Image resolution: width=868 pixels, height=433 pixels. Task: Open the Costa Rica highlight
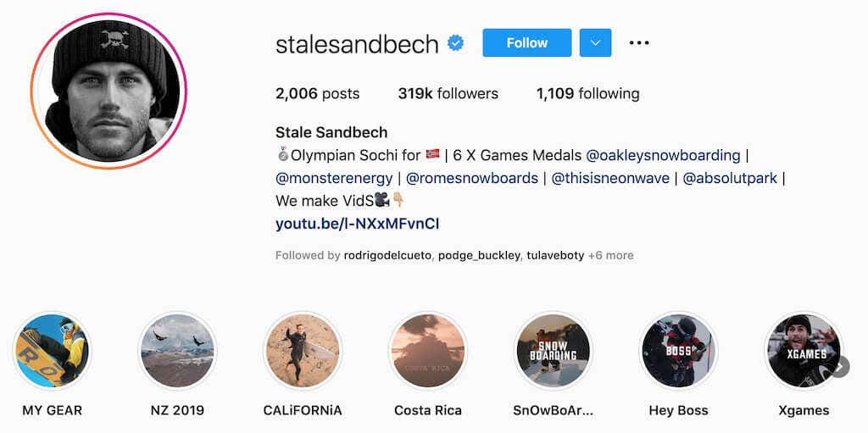coord(428,351)
